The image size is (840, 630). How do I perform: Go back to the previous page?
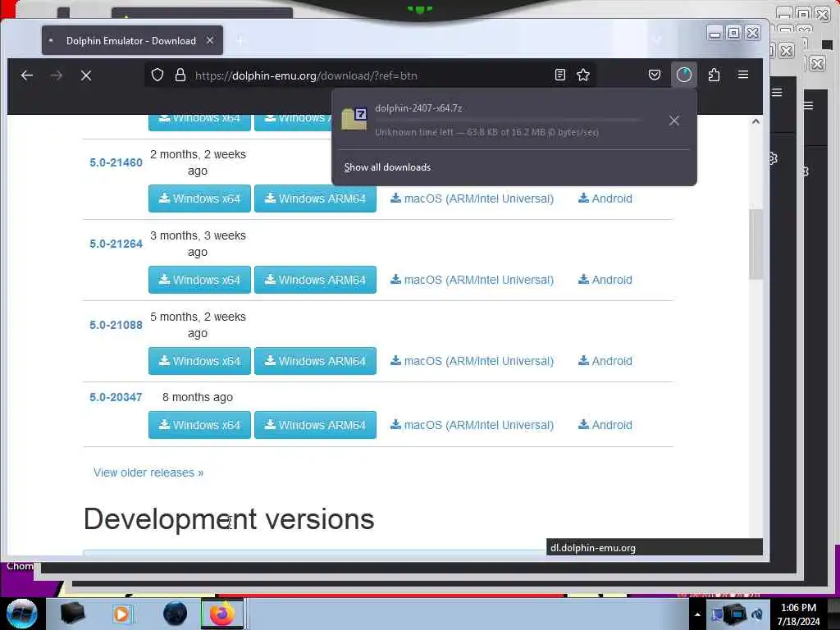(x=27, y=75)
